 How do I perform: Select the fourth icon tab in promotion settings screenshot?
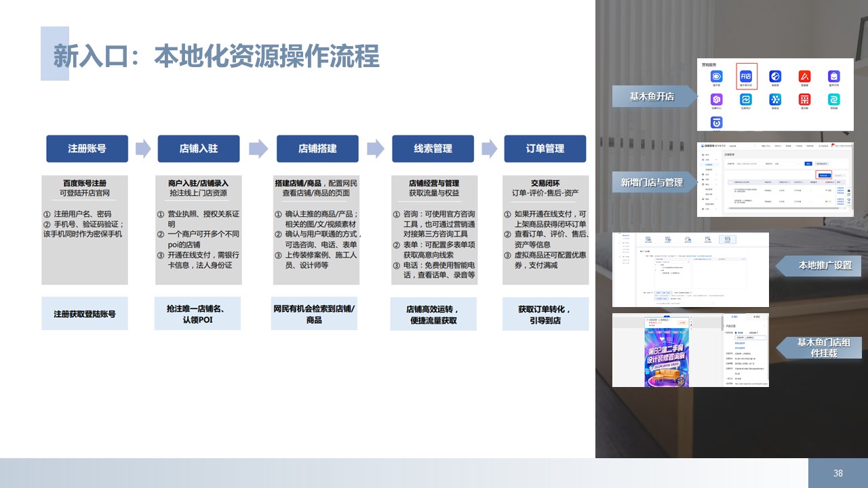708,239
